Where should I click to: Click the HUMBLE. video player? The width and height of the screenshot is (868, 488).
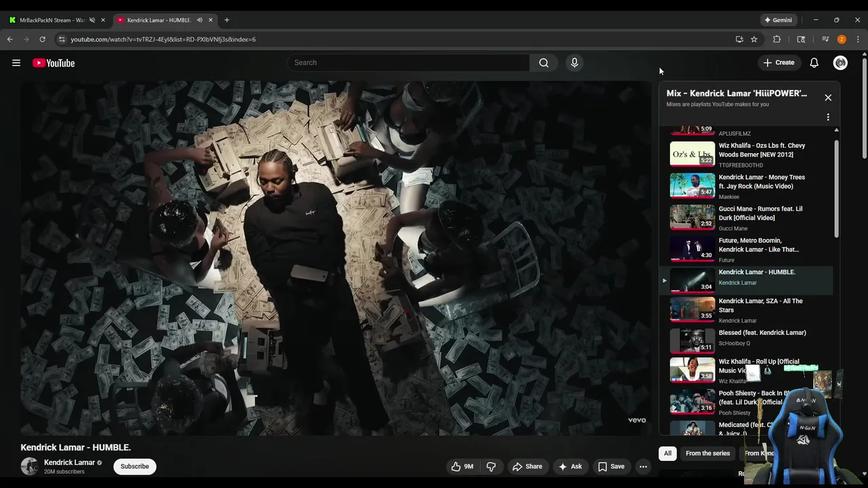[x=336, y=258]
